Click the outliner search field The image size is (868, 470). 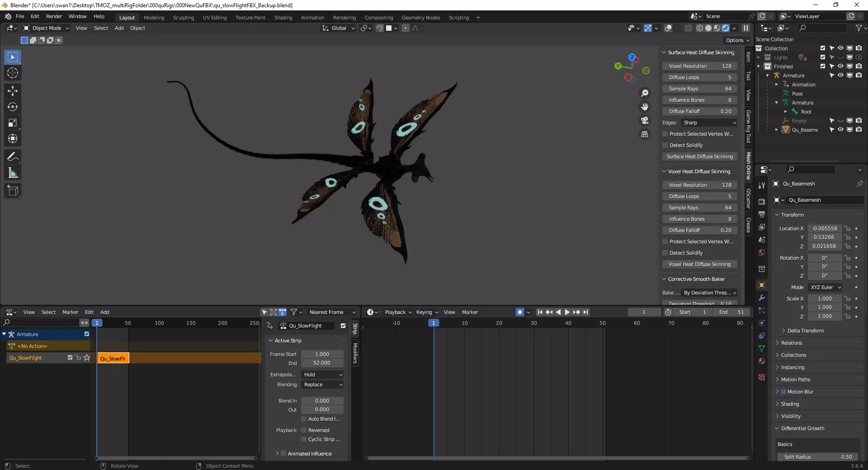click(822, 28)
